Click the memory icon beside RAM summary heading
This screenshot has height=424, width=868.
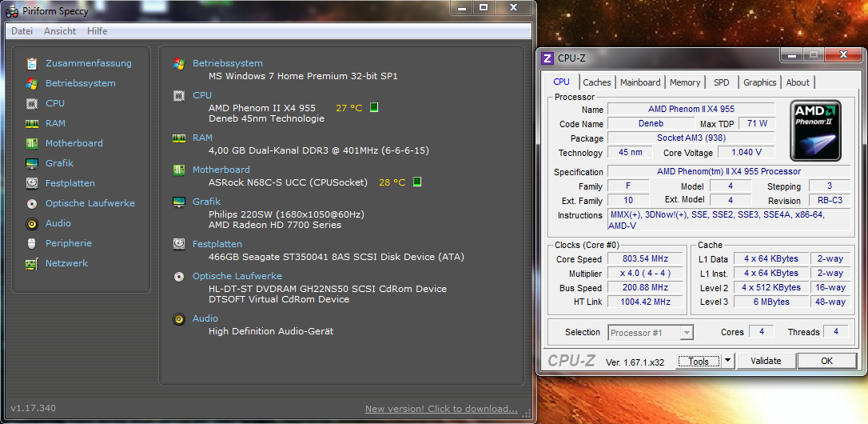tap(179, 138)
